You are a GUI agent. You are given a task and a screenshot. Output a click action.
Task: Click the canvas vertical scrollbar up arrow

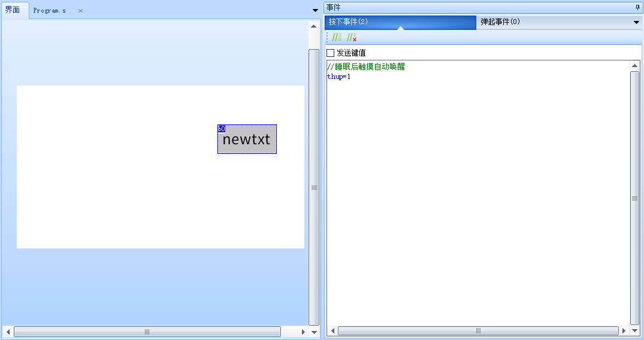click(x=313, y=26)
